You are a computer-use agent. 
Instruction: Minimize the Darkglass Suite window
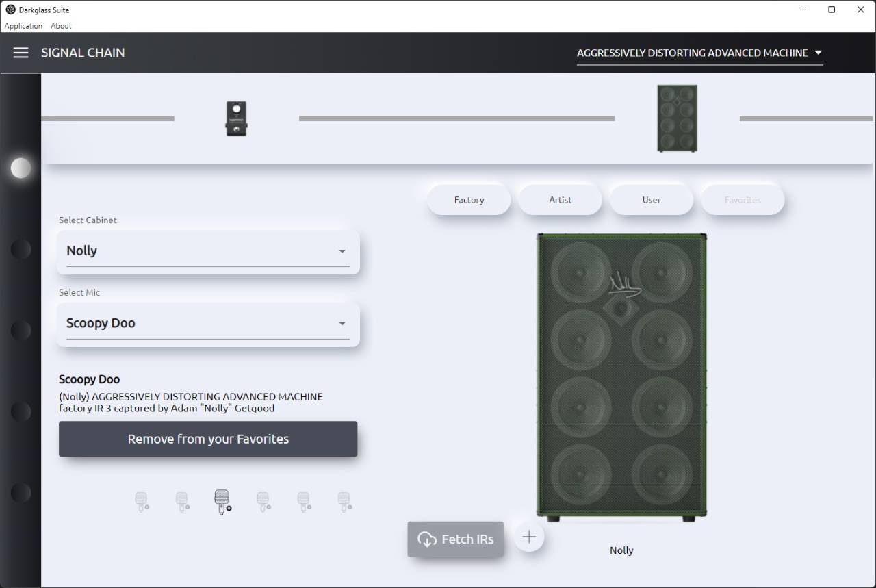click(802, 10)
